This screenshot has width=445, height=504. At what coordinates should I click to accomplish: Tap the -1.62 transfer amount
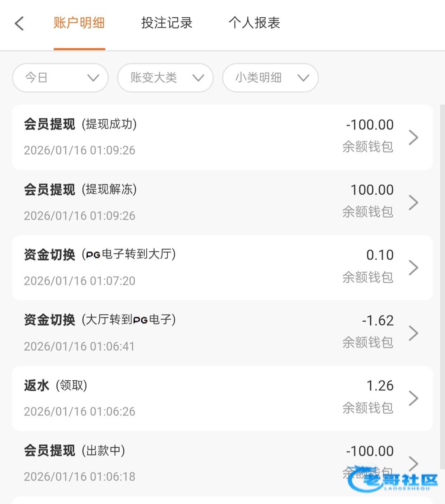point(377,321)
